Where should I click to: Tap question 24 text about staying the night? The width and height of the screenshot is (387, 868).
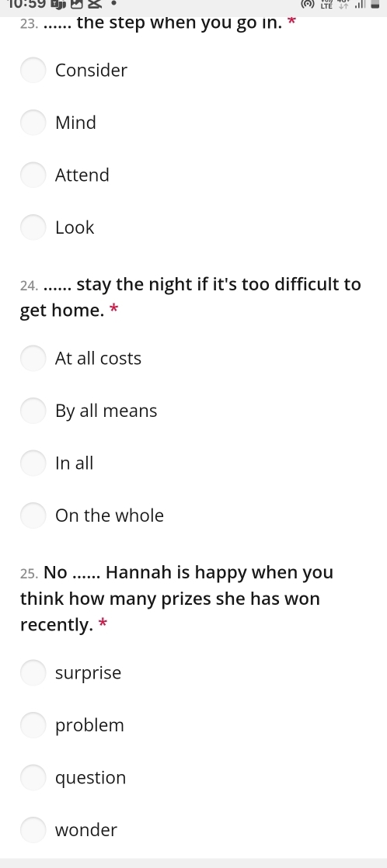click(x=190, y=297)
